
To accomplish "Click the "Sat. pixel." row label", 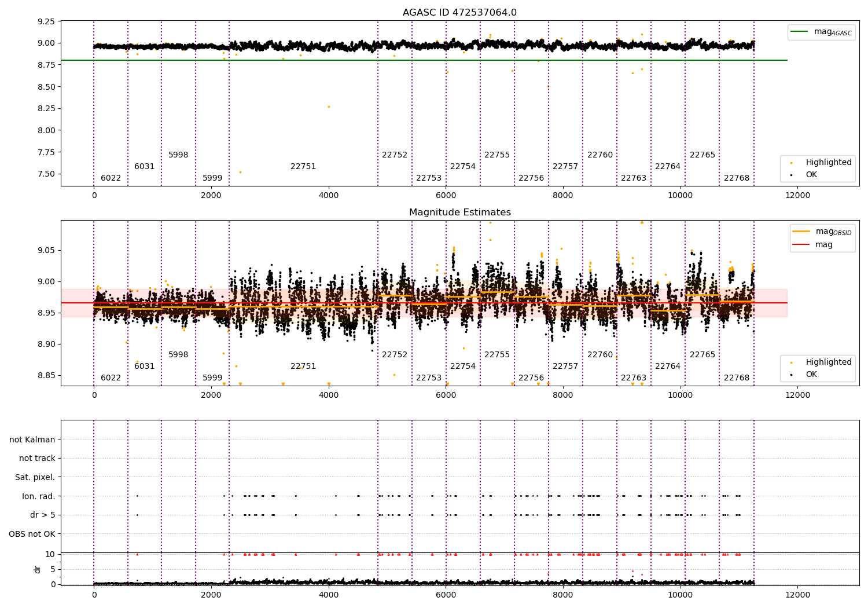I will pos(35,478).
